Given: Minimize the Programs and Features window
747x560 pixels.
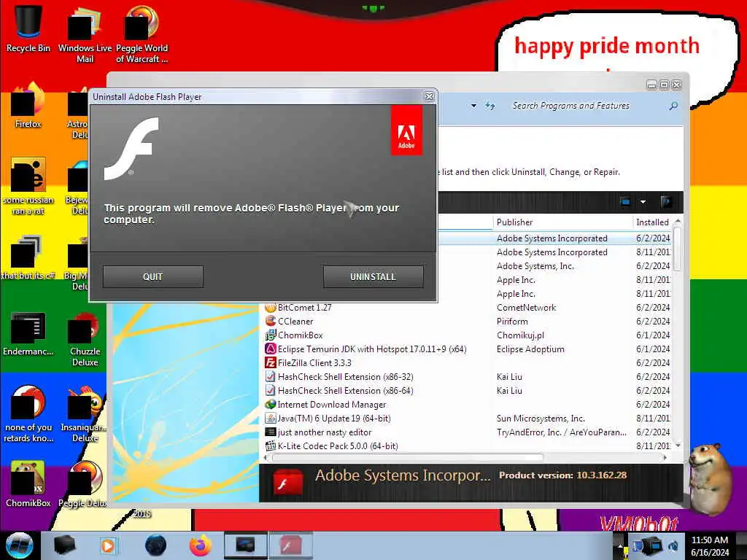Looking at the screenshot, I should [x=651, y=85].
